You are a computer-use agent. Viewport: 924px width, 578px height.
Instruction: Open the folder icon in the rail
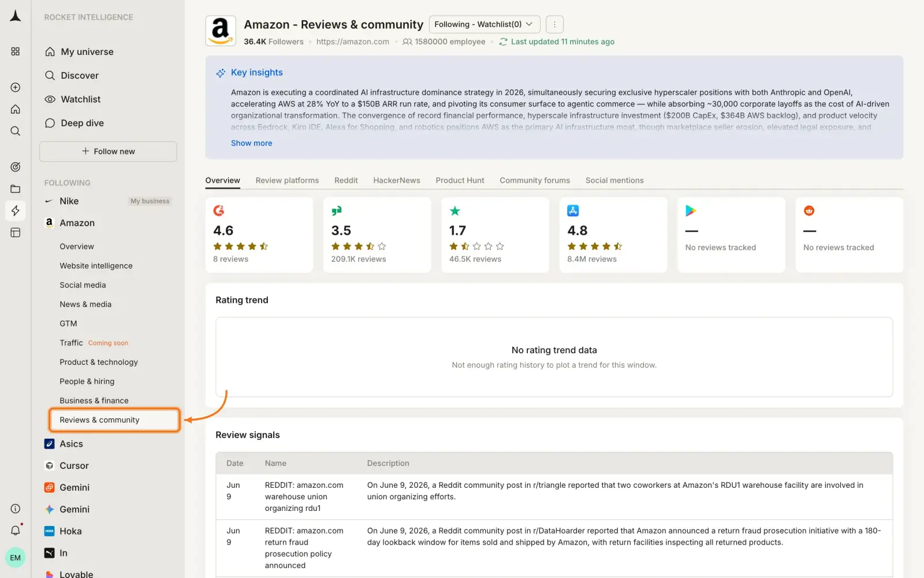(x=16, y=189)
